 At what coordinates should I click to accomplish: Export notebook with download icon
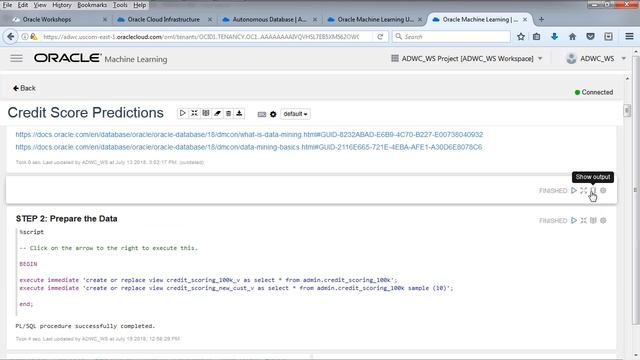pyautogui.click(x=239, y=113)
